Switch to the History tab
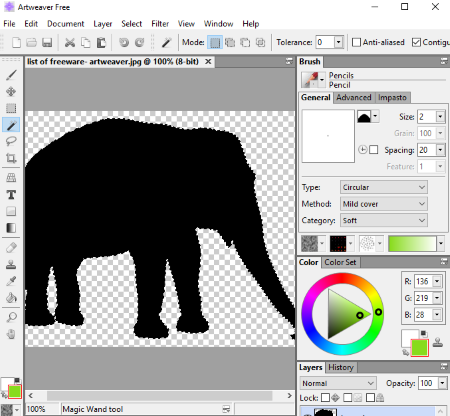Viewport: 450px width, 416px height. tap(341, 367)
